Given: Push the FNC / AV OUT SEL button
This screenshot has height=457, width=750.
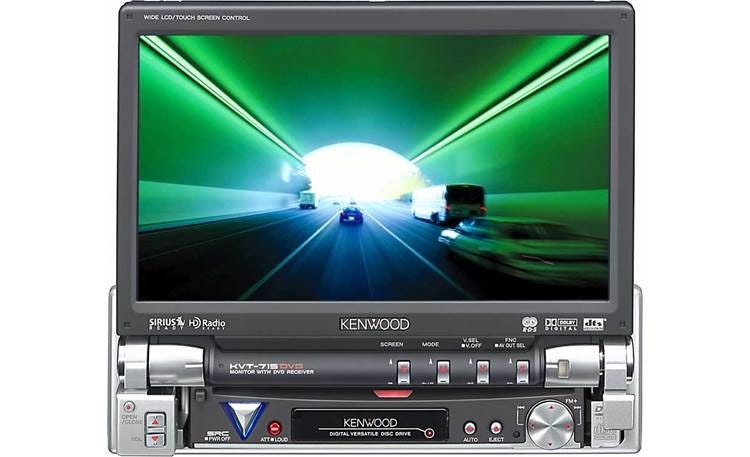Looking at the screenshot, I should point(522,371).
